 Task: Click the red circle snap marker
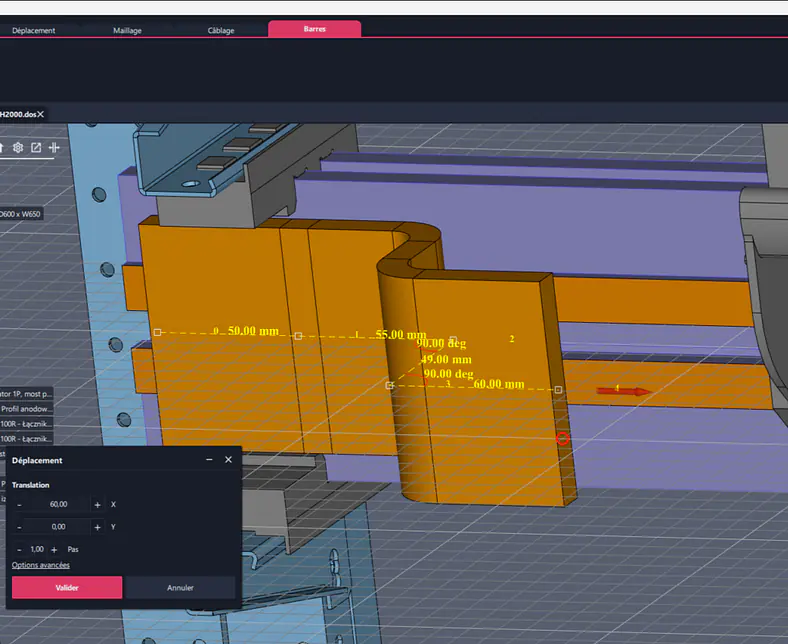562,438
